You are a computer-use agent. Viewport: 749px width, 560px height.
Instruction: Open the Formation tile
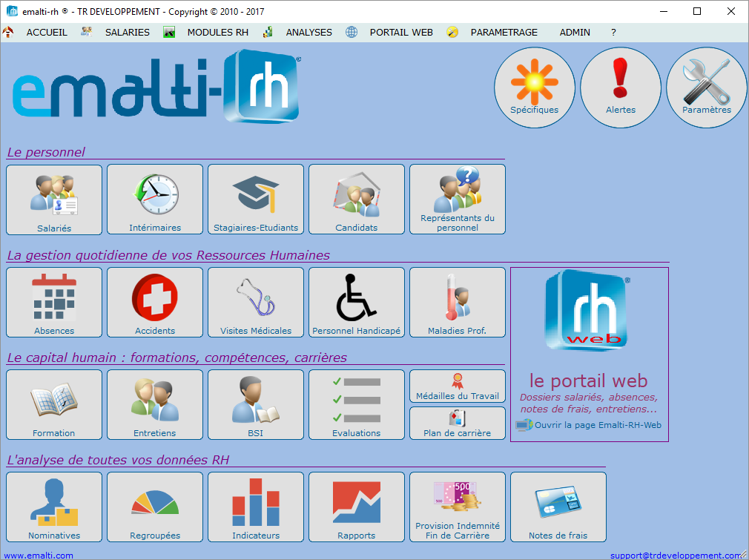(x=54, y=404)
